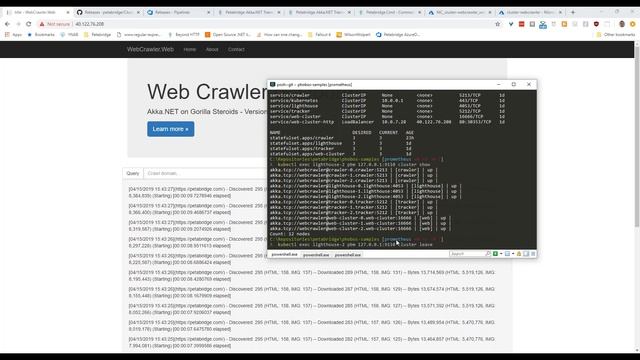Open the Bookmarks bookmark item
Viewport: 640px width, 360px height.
coord(41,35)
